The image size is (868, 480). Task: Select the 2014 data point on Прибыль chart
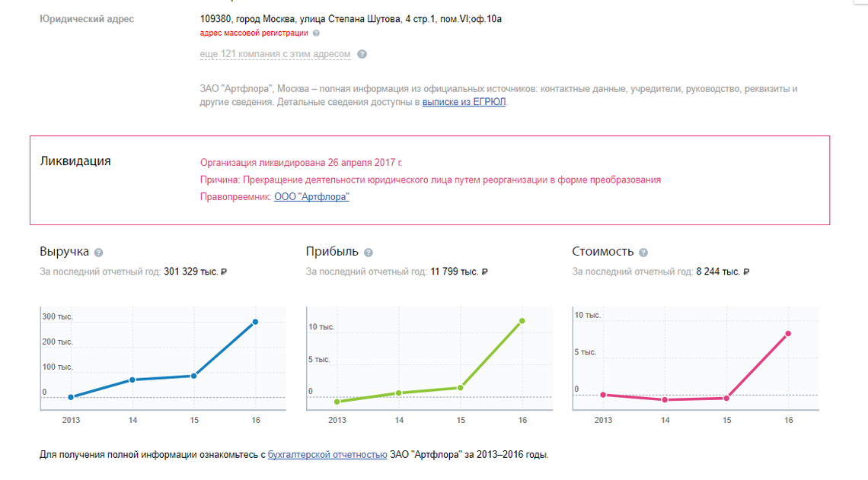point(398,393)
